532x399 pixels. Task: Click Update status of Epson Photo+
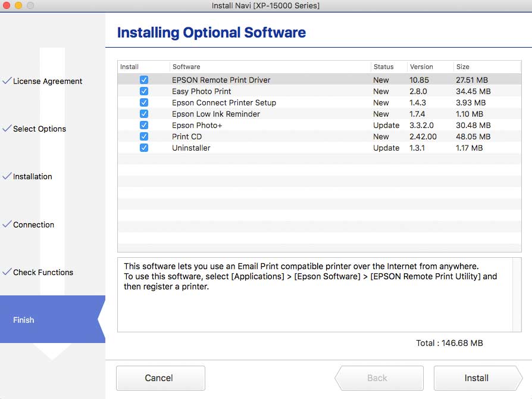click(386, 125)
